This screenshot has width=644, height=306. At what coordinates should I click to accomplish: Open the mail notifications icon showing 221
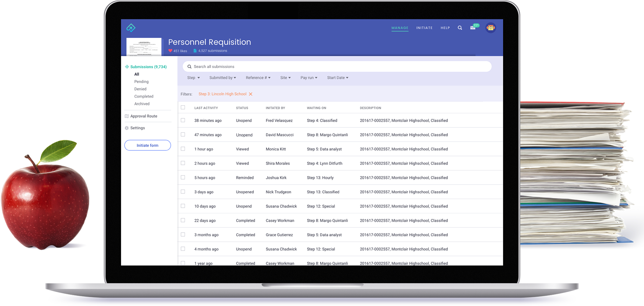pos(474,28)
